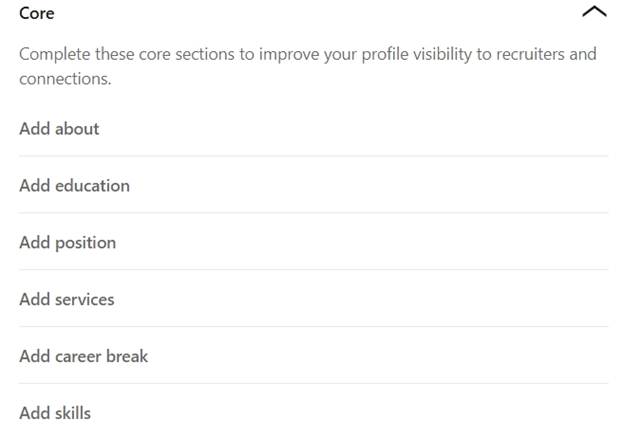624x437 pixels.
Task: Click the word 'break' in Add career break
Action: [127, 356]
